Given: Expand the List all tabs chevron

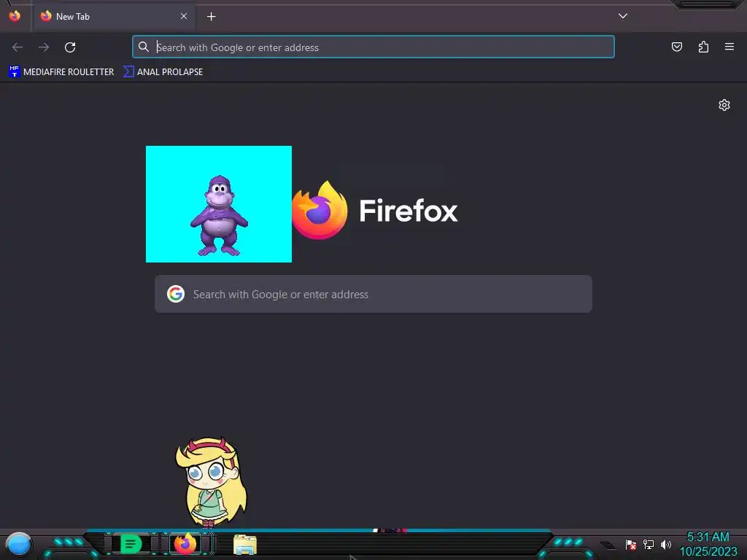Looking at the screenshot, I should point(623,16).
